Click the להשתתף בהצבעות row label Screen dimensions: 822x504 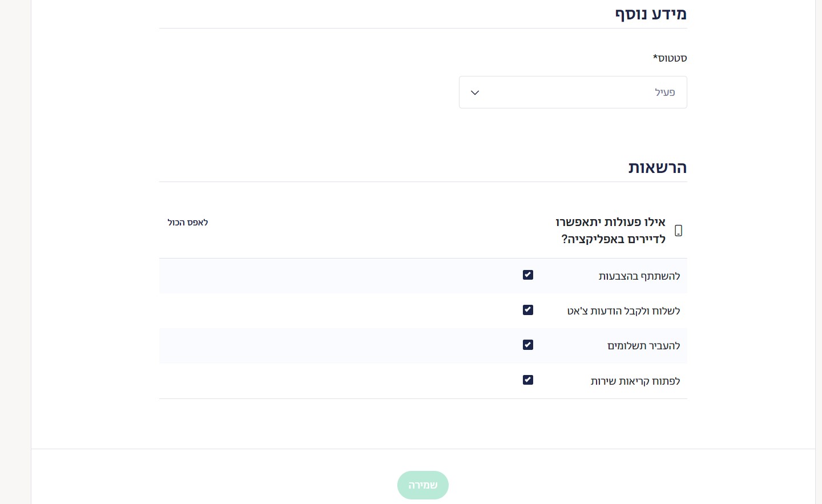639,276
